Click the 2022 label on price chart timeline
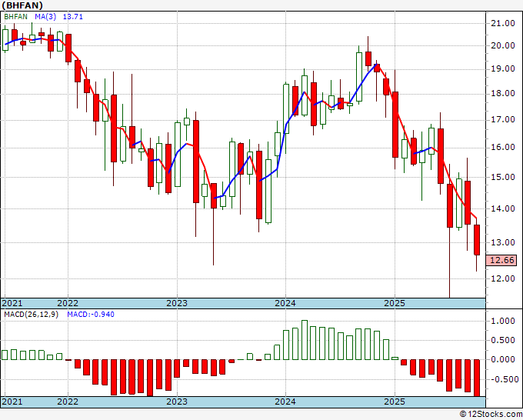This screenshot has width=523, height=420. [x=68, y=303]
